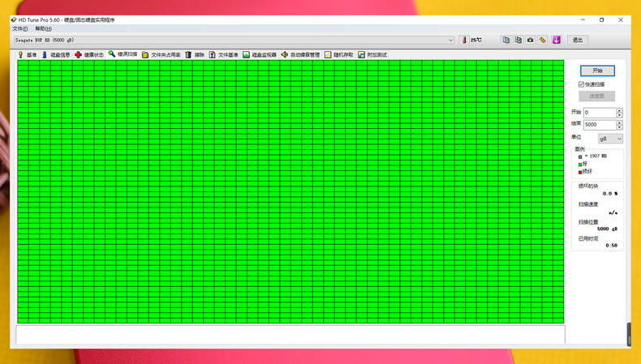The width and height of the screenshot is (641, 364).
Task: Open the 磁盘监视器 tab's monitor icon
Action: pos(246,55)
